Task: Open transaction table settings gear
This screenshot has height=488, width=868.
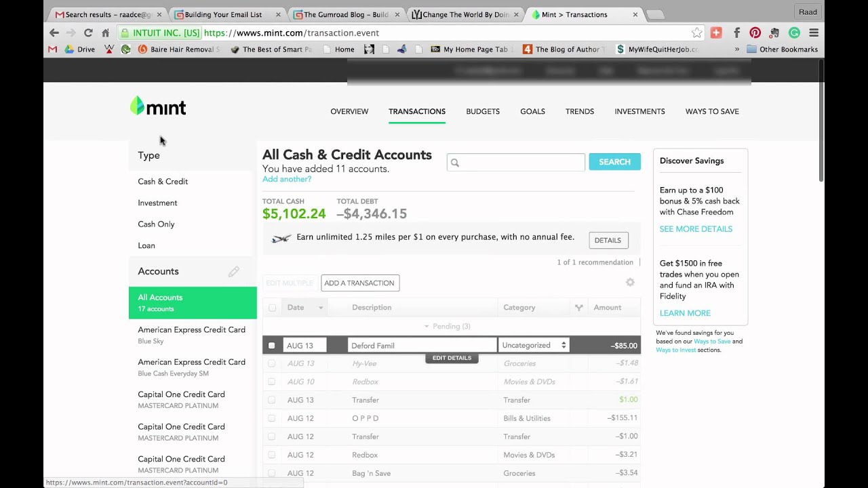Action: click(x=630, y=283)
